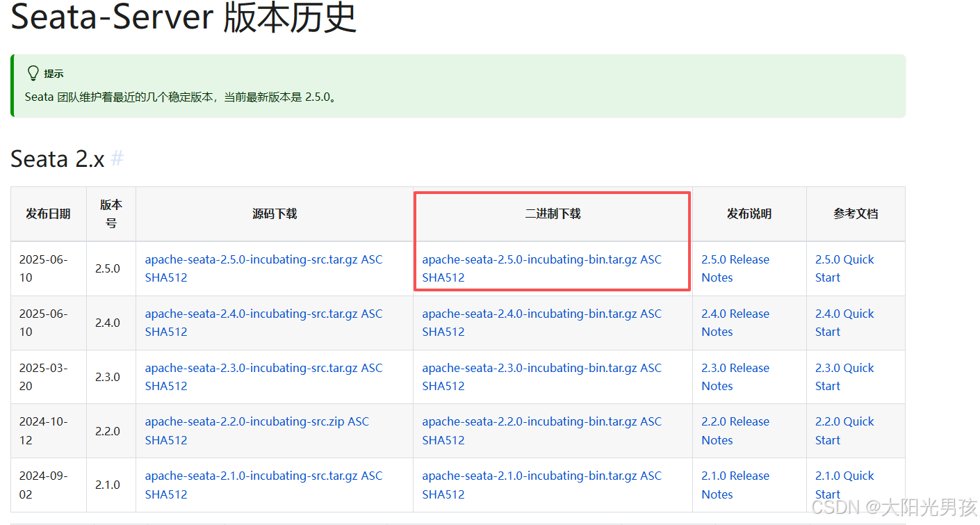
Task: Open ASC signature for 2.5.0 binary package
Action: coord(651,259)
